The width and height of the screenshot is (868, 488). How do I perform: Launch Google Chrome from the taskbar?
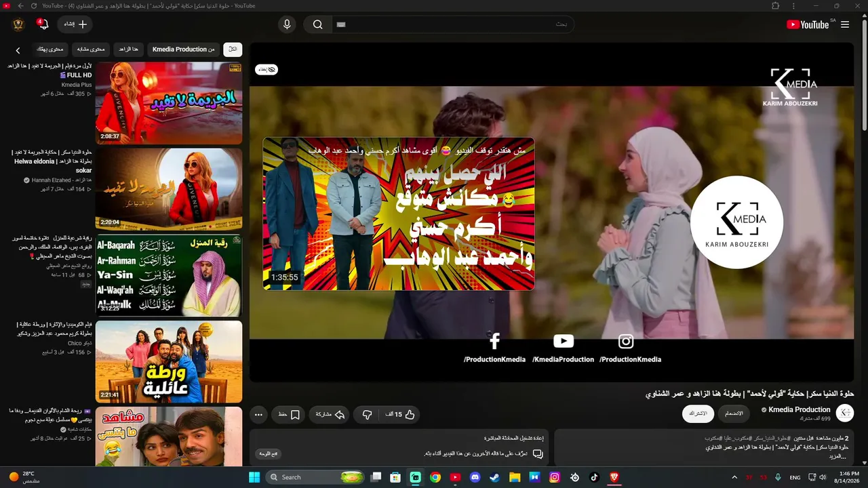point(435,477)
